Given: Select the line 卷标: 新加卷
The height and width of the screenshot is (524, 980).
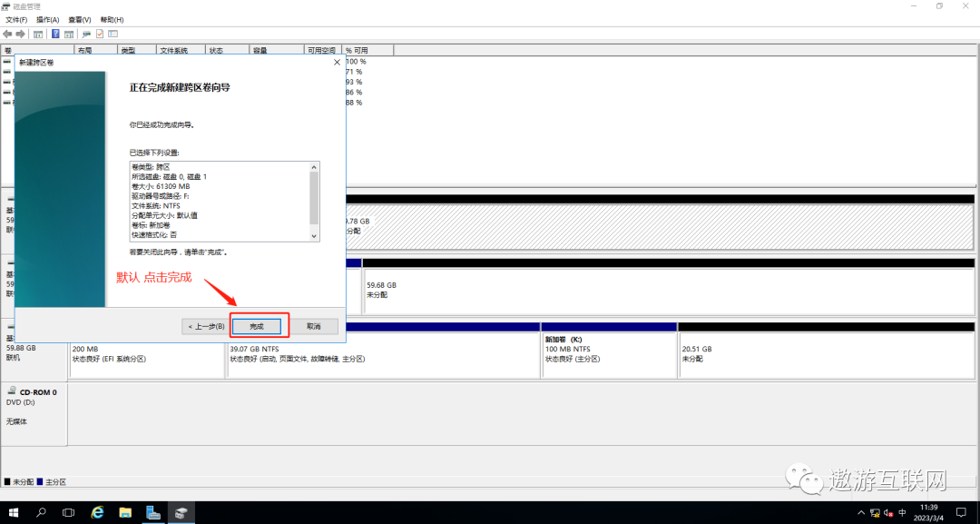Looking at the screenshot, I should [x=151, y=225].
